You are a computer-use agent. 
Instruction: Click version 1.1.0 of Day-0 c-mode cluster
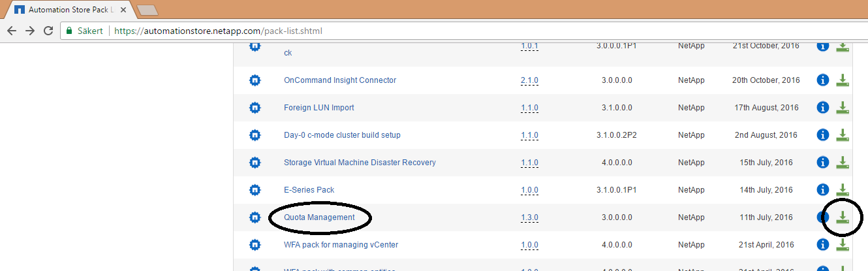point(529,135)
